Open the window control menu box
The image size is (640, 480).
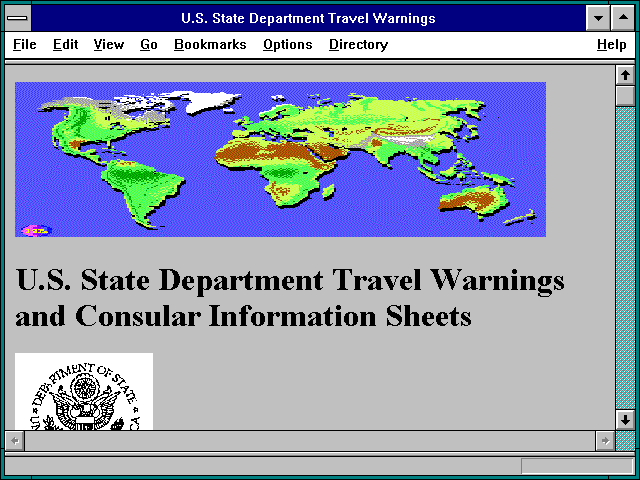pos(18,18)
